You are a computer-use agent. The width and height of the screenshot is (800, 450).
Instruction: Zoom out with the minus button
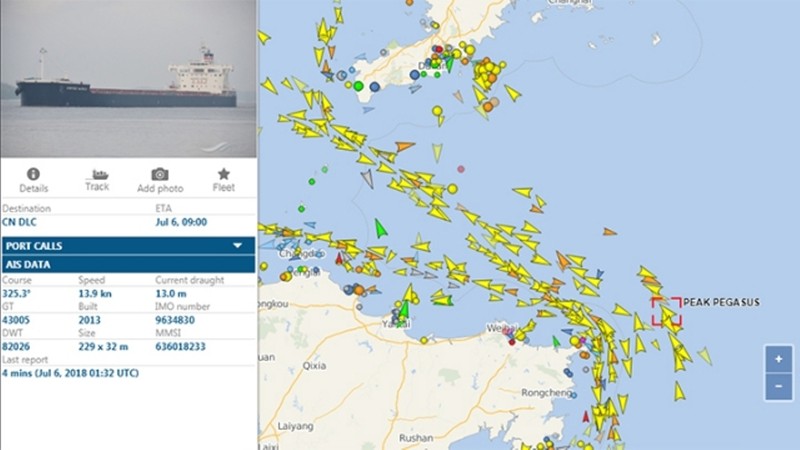[779, 386]
